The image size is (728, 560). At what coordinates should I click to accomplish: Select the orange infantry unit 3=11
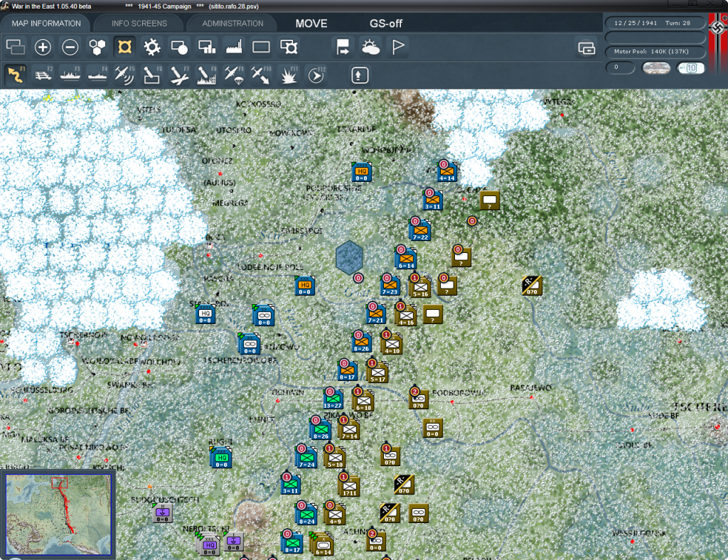tap(433, 200)
